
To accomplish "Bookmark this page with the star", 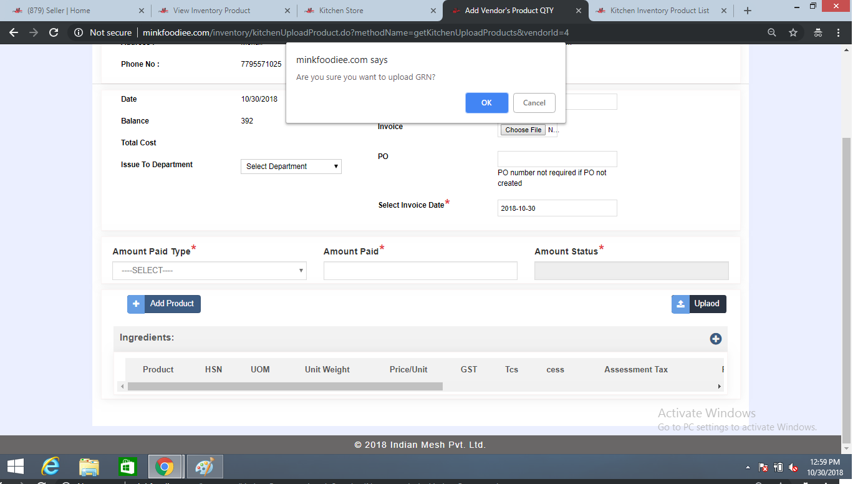I will click(x=793, y=32).
